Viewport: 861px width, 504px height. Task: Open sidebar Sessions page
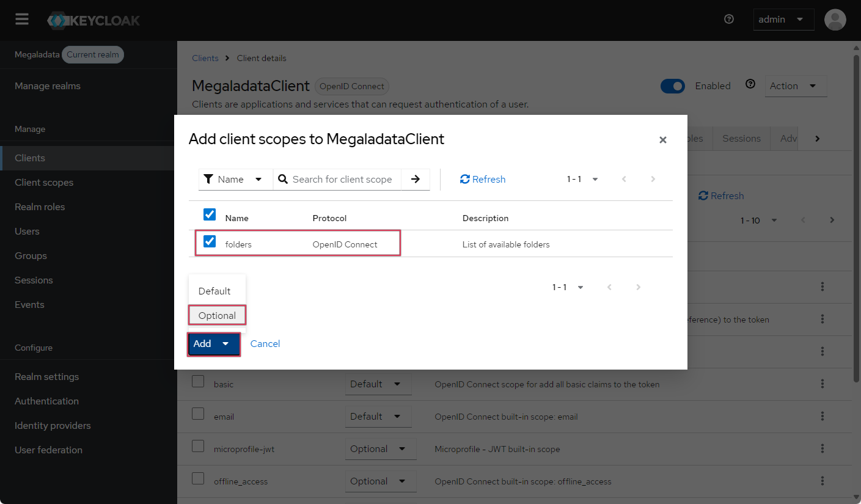point(89,280)
